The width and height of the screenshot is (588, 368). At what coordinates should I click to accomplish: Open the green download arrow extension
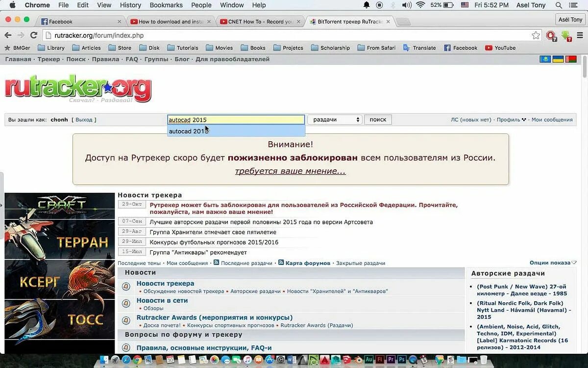[566, 36]
